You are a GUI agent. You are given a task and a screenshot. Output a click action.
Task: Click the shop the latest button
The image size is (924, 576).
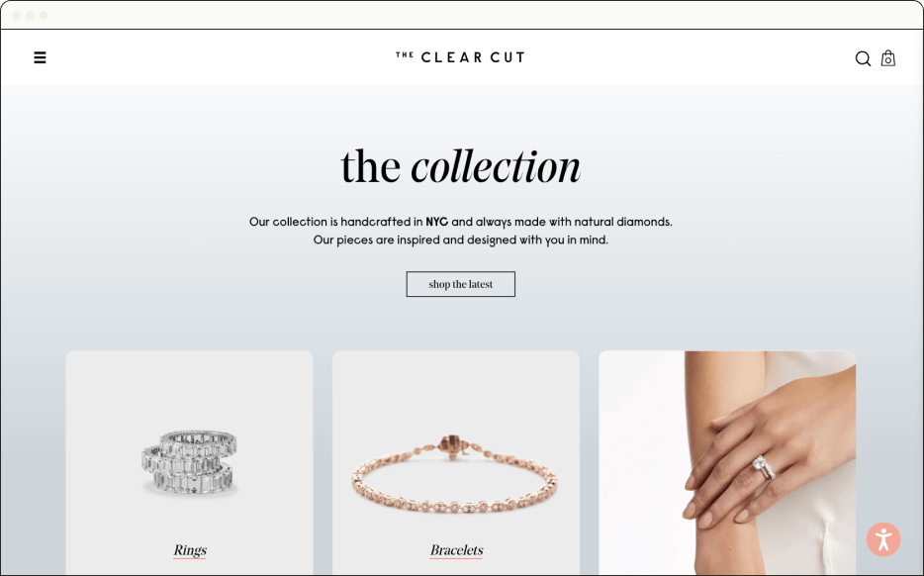[461, 284]
